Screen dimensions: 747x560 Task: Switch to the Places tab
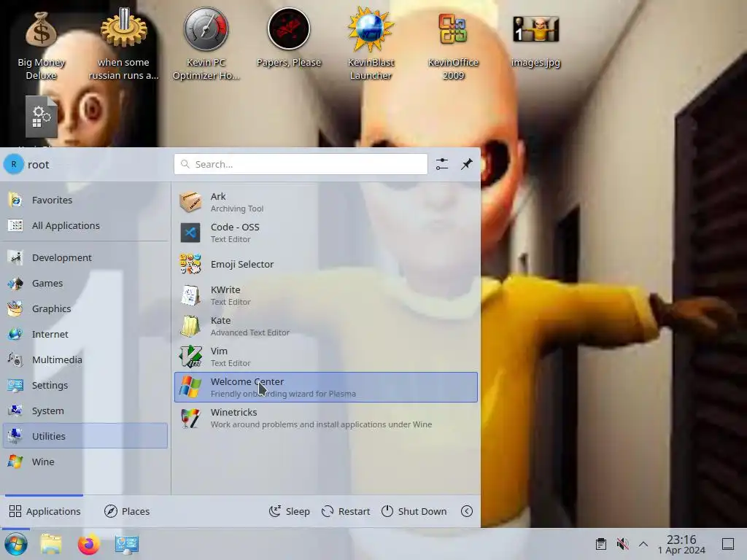(x=127, y=511)
